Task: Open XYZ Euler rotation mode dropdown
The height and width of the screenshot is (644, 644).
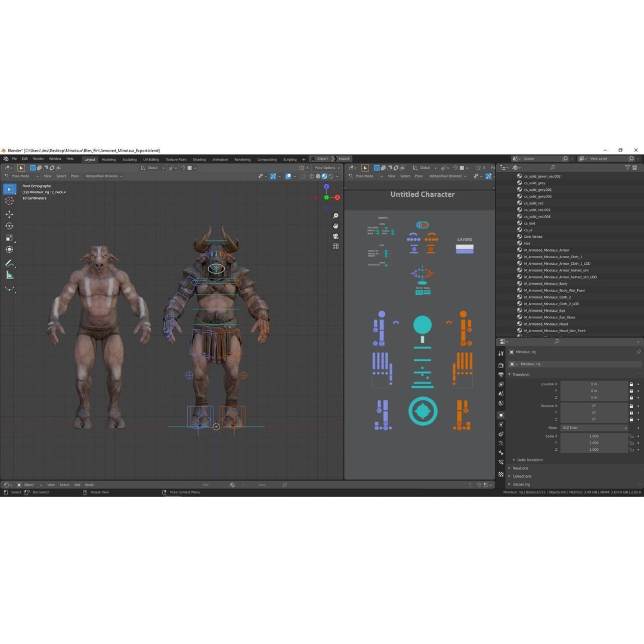Action: [x=595, y=428]
